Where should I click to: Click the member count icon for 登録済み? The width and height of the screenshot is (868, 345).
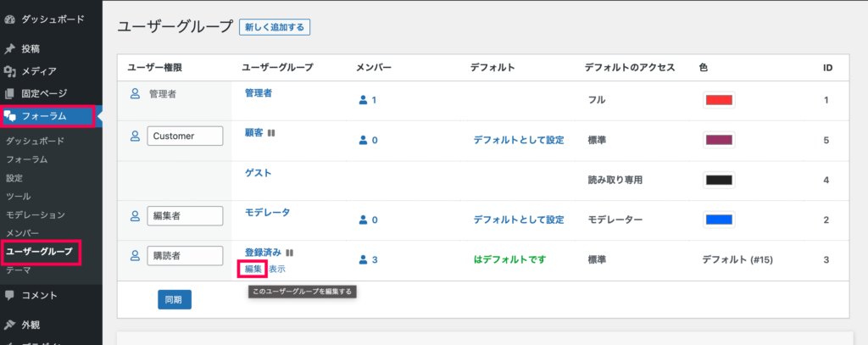pyautogui.click(x=363, y=259)
